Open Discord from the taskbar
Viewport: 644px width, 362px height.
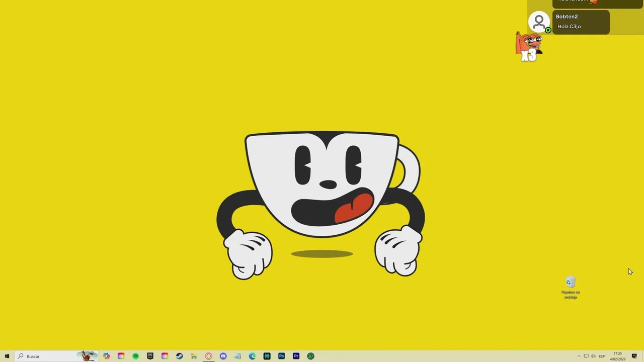[223, 356]
